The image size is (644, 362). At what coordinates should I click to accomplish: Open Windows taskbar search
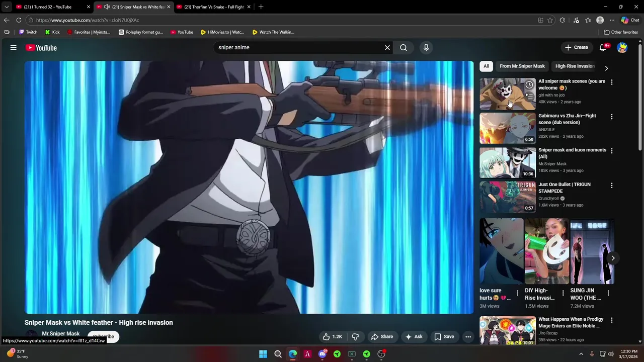tap(278, 354)
